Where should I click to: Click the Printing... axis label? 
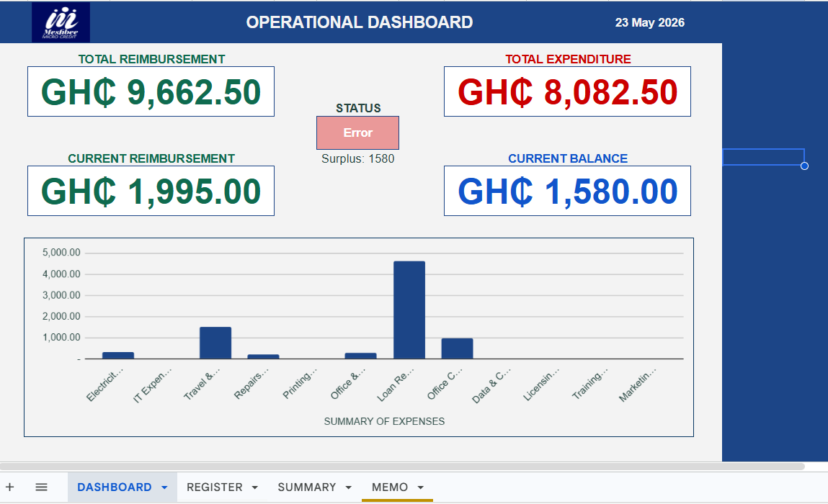coord(300,382)
